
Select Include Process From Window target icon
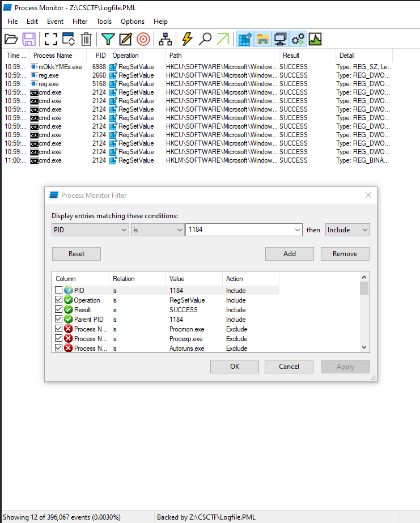(143, 39)
